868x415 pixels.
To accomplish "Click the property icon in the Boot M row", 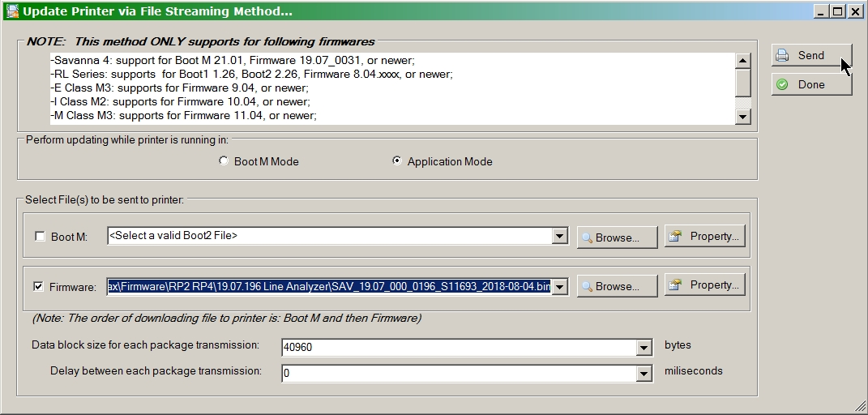I will (675, 236).
